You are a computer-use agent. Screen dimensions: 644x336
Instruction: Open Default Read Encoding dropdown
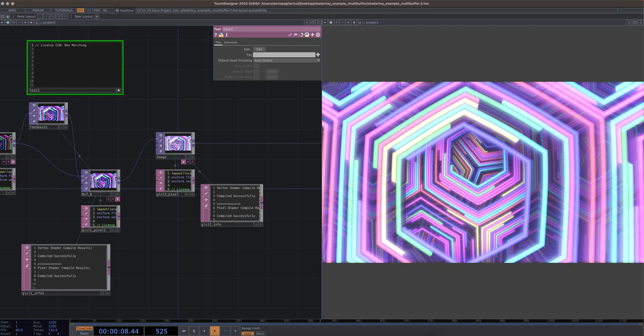pos(286,60)
